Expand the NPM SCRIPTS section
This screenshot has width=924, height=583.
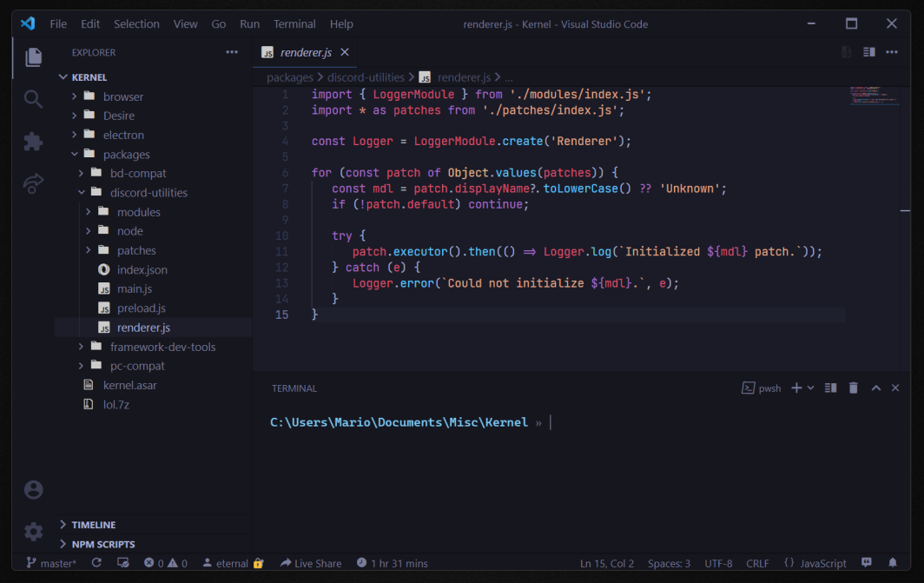click(153, 544)
